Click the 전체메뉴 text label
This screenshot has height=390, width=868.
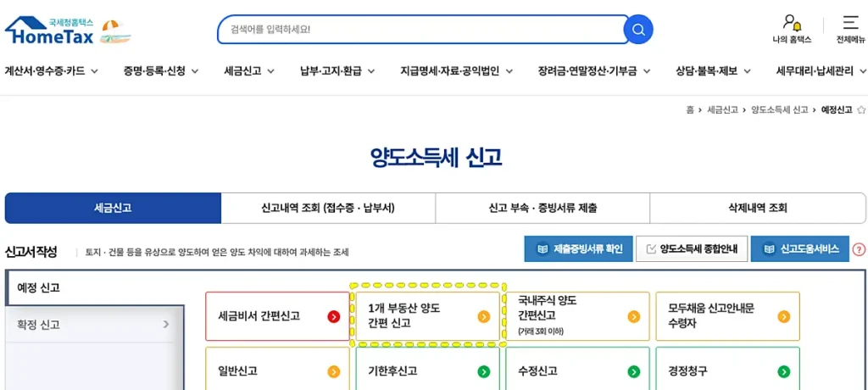coord(851,40)
